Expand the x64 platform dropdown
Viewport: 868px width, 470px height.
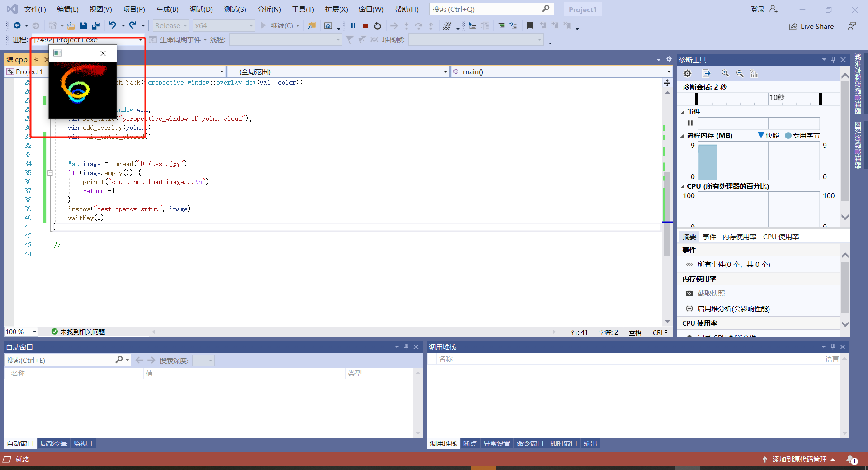[223, 25]
